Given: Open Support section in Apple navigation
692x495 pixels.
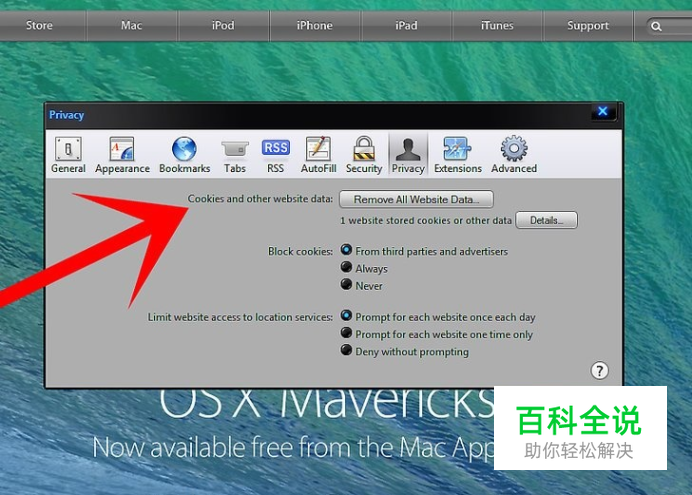Looking at the screenshot, I should (588, 26).
